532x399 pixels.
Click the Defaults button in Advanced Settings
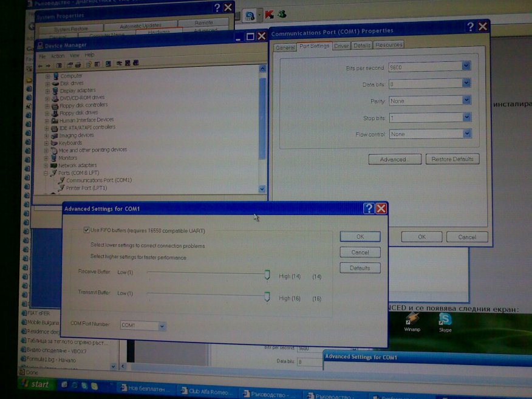coord(360,268)
